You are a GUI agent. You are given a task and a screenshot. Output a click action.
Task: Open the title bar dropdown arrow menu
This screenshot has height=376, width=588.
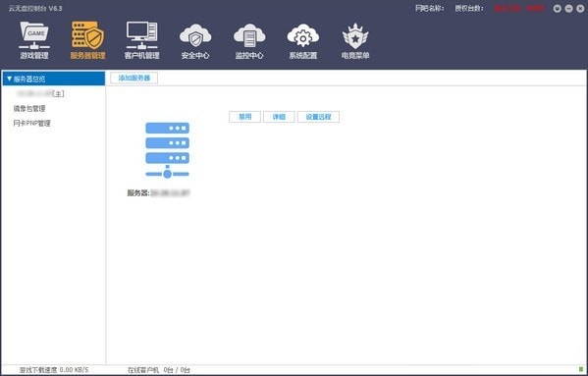pyautogui.click(x=558, y=8)
